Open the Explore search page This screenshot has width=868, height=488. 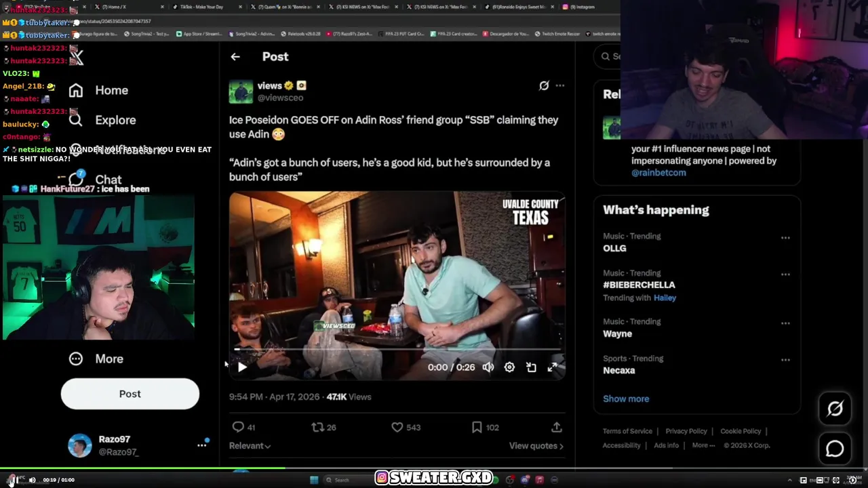102,120
